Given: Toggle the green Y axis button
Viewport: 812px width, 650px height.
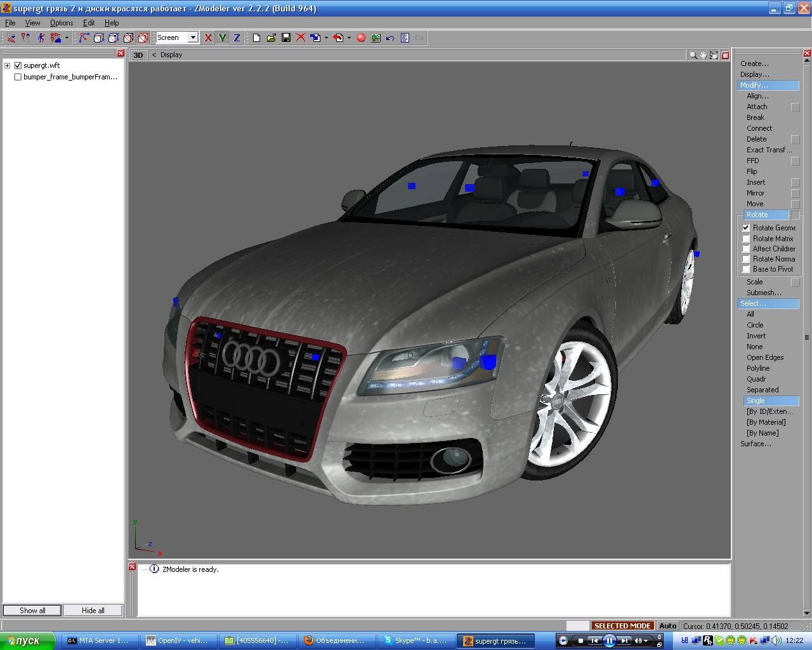Looking at the screenshot, I should click(222, 38).
